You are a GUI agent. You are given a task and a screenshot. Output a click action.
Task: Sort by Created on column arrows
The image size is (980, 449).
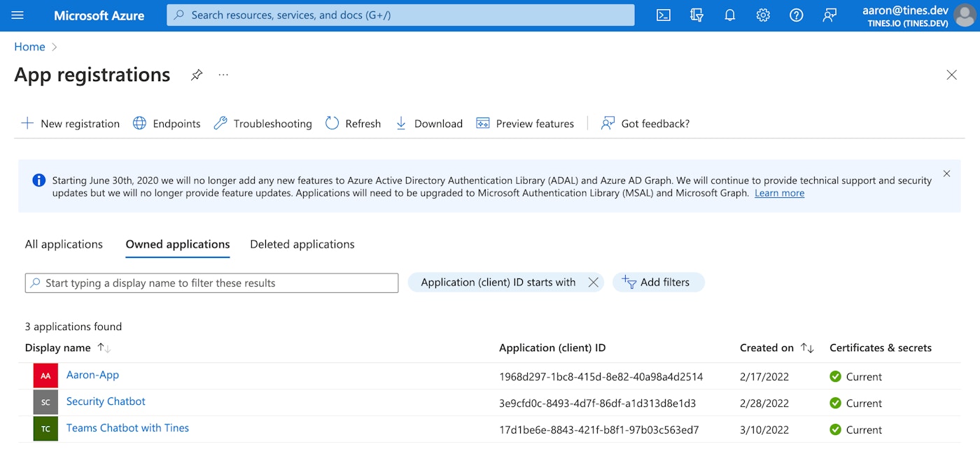(x=807, y=348)
